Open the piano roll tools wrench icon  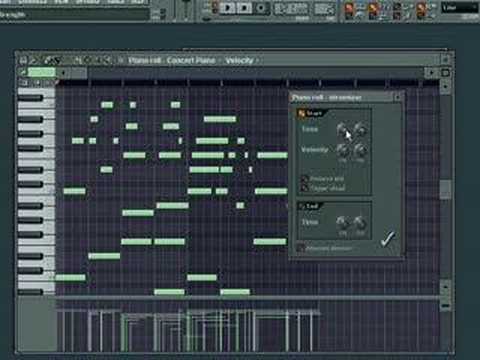[x=34, y=60]
